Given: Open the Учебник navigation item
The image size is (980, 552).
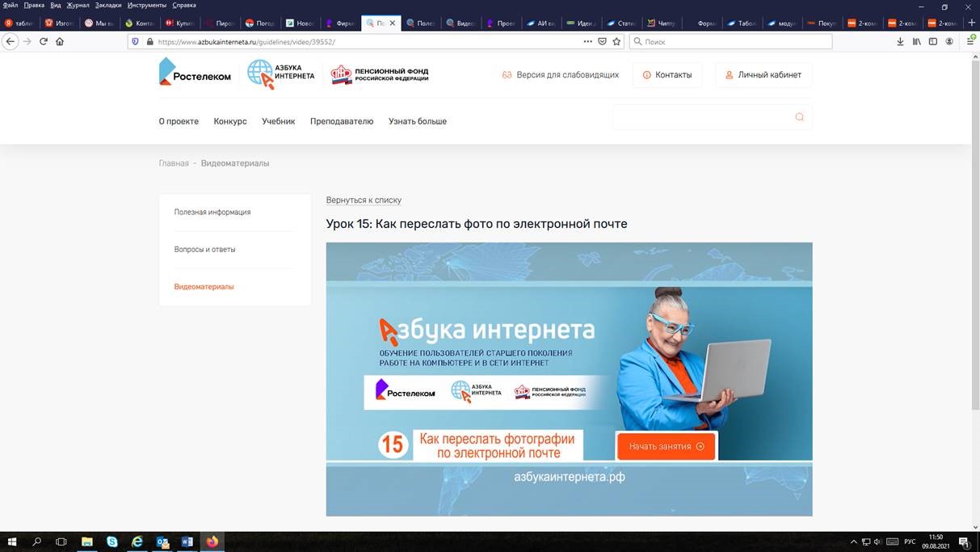Looking at the screenshot, I should click(x=278, y=121).
